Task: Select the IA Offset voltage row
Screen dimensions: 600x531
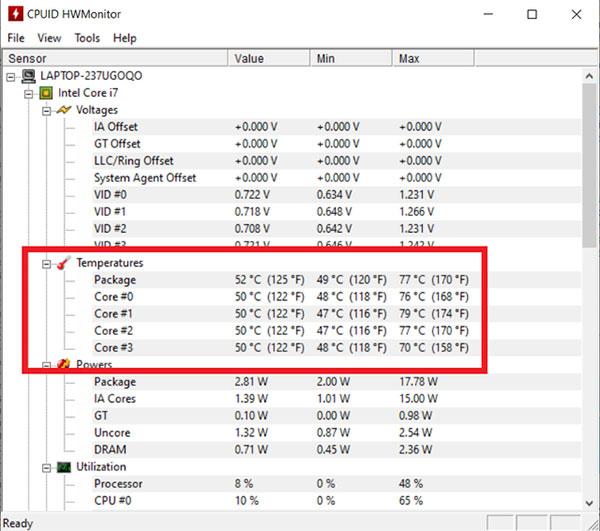Action: tap(337, 127)
